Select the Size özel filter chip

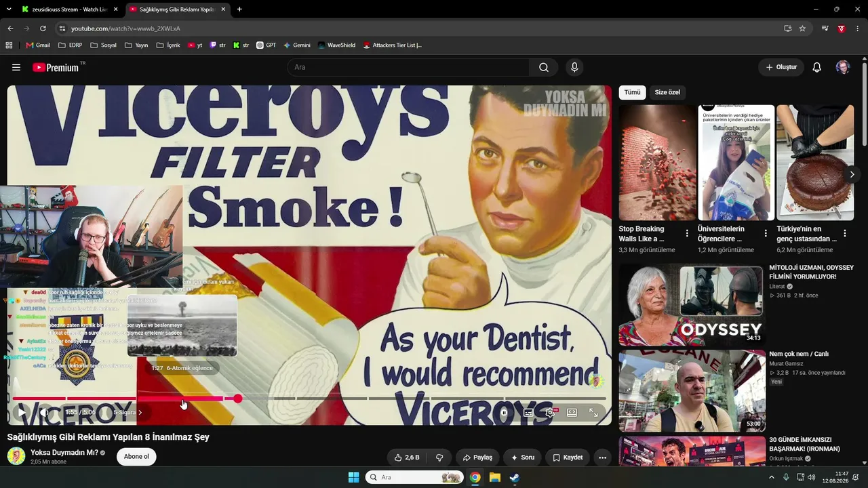click(667, 92)
